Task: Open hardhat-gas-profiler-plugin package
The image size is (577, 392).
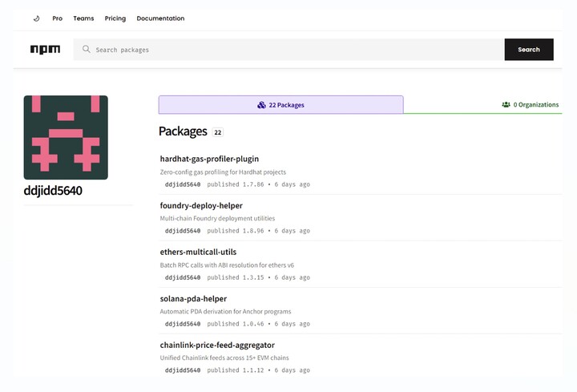Action: pyautogui.click(x=209, y=159)
